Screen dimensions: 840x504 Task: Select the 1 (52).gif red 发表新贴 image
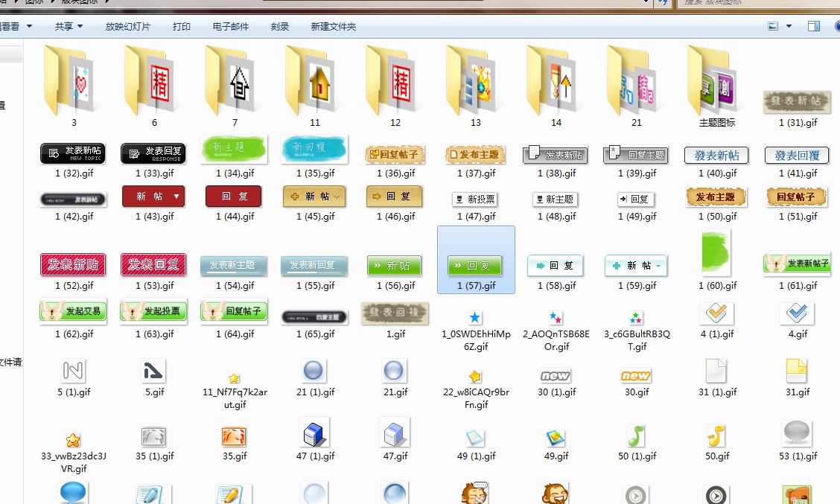click(x=73, y=264)
